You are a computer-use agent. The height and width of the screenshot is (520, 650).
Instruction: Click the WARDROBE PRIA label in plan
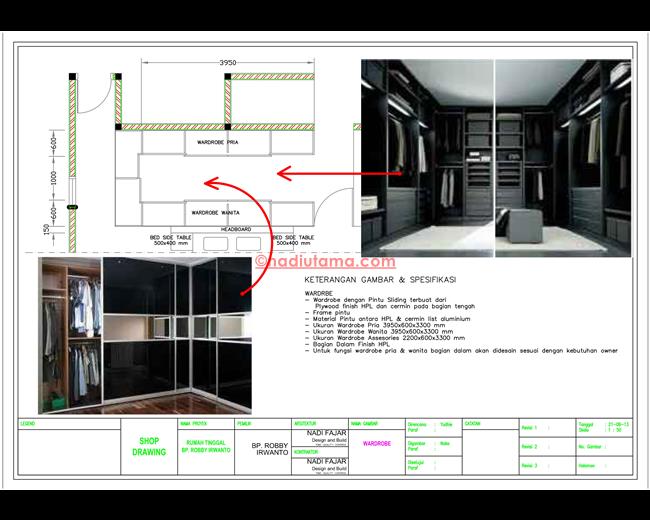[x=217, y=143]
